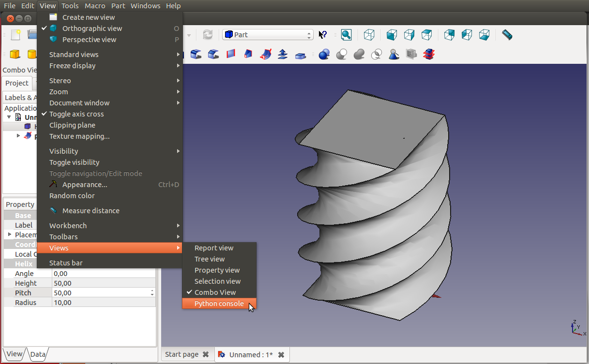Click the Pitch value stepper arrows
Image resolution: width=589 pixels, height=364 pixels.
coord(152,293)
